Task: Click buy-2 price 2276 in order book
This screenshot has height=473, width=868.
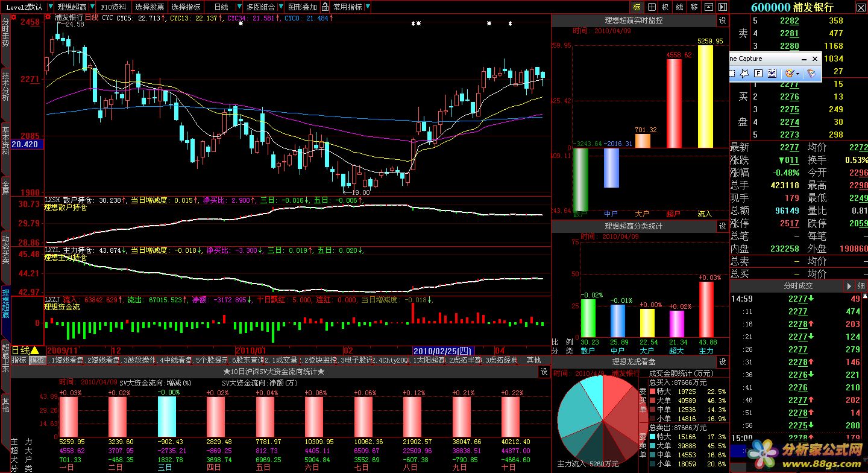Action: coord(789,97)
